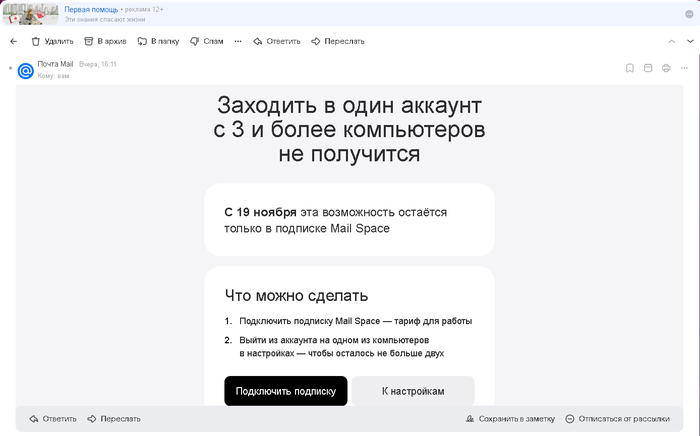Click Отписаться от рассылки
The height and width of the screenshot is (436, 700).
[x=618, y=419]
